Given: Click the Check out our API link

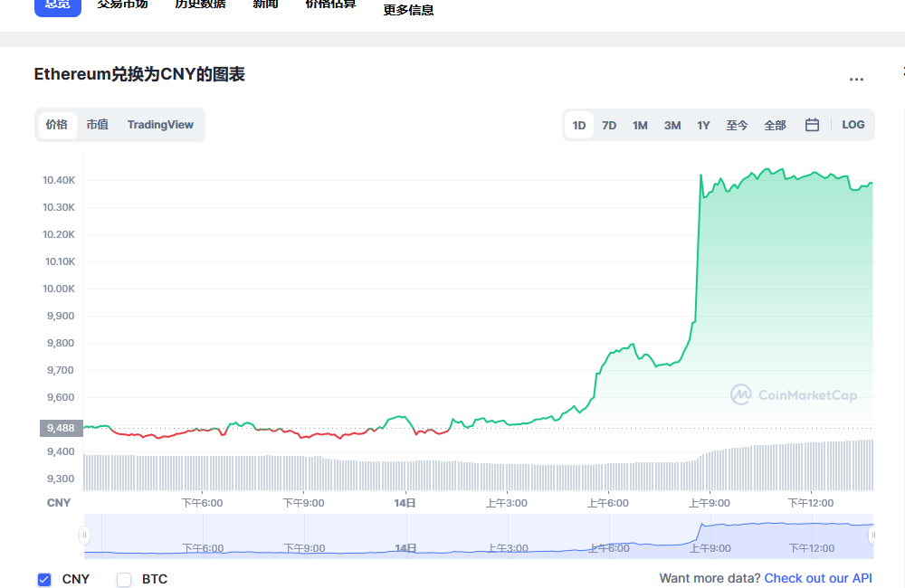Looking at the screenshot, I should coord(818,578).
